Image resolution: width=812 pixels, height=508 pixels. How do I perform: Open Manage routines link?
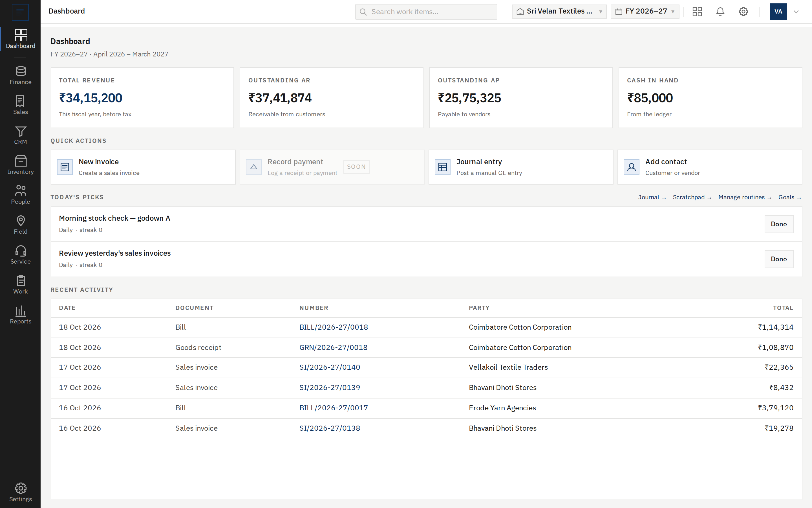point(745,197)
